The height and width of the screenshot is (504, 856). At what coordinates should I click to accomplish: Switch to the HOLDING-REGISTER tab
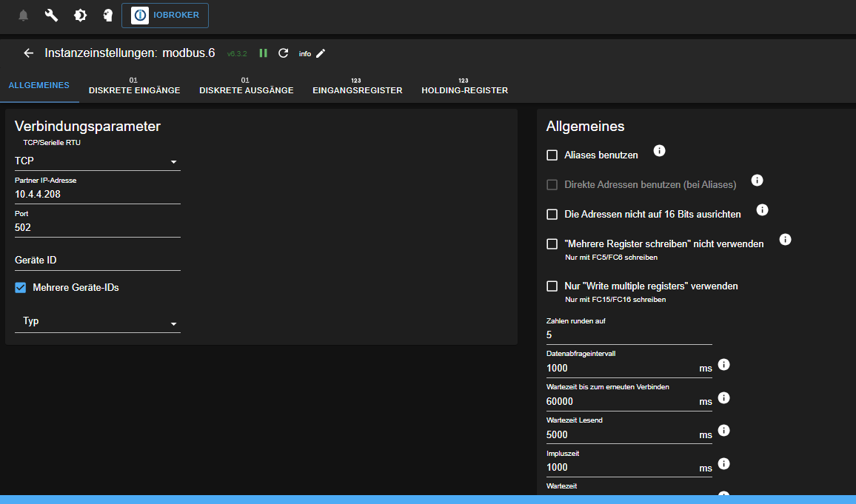464,85
